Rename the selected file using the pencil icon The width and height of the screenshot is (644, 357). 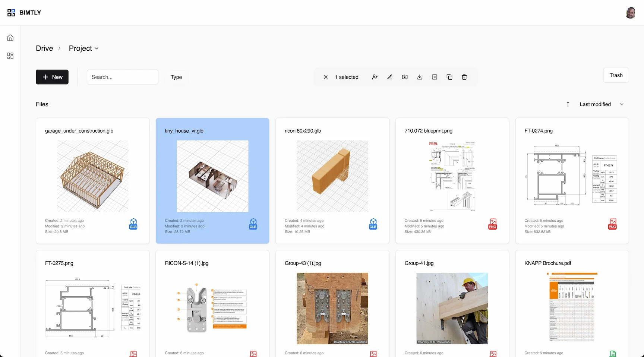[390, 77]
